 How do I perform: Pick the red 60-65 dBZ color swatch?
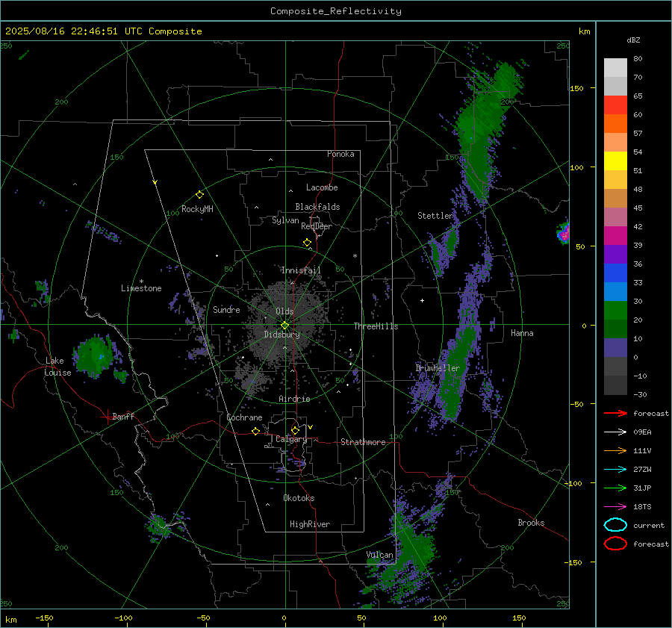[615, 105]
